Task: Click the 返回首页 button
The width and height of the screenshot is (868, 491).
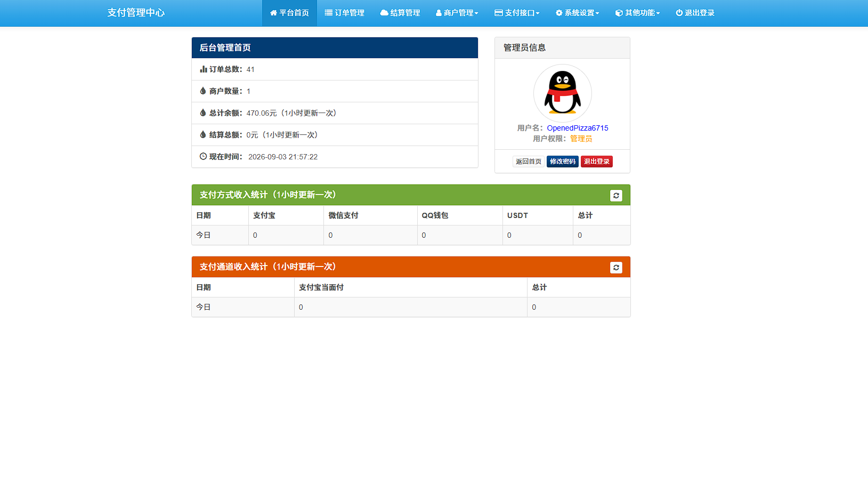Action: coord(529,162)
